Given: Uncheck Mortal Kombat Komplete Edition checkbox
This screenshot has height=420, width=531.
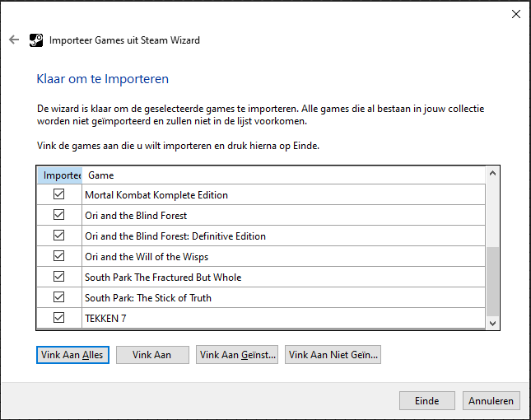Looking at the screenshot, I should (59, 194).
